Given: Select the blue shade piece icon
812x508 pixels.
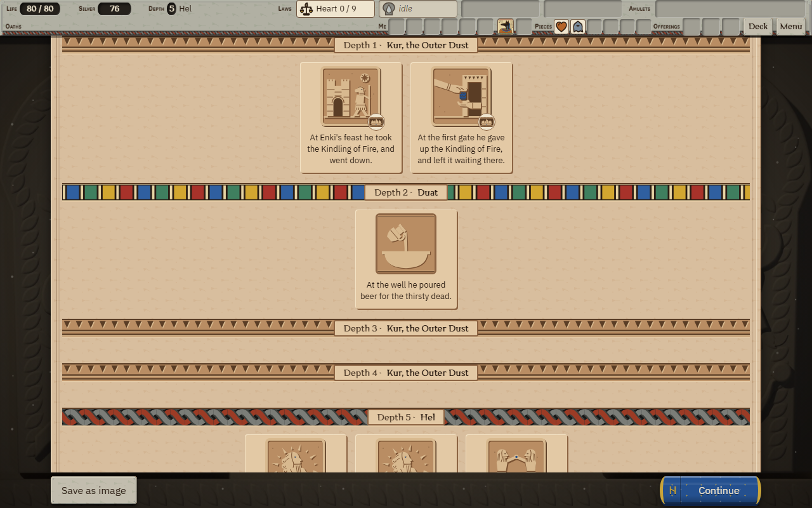Looking at the screenshot, I should click(x=578, y=27).
